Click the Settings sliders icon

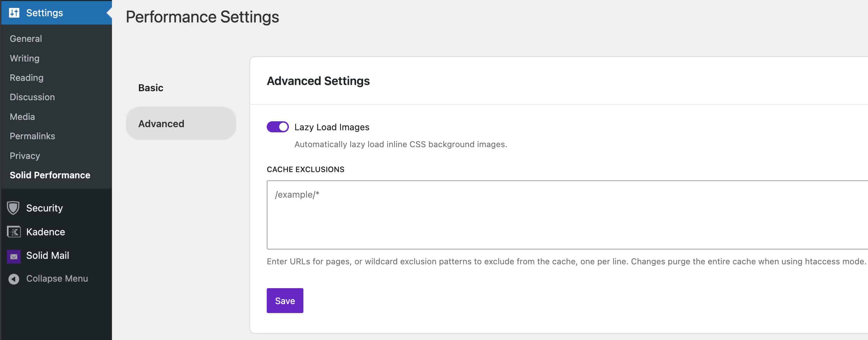pyautogui.click(x=14, y=13)
